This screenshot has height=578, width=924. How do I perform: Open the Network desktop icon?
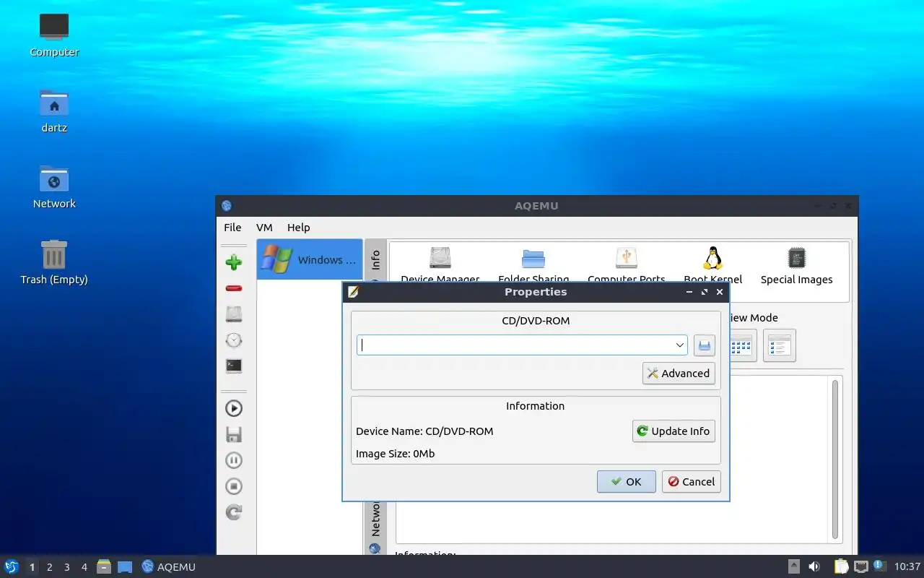[54, 187]
